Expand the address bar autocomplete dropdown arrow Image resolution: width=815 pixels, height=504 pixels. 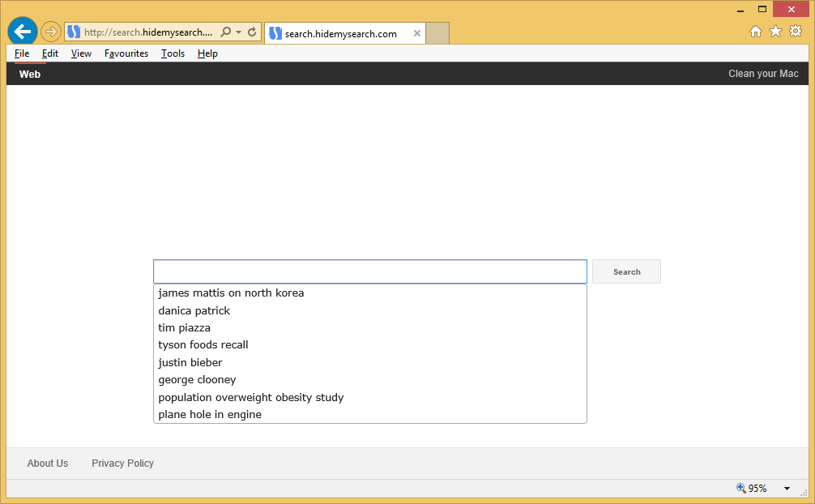click(x=239, y=32)
